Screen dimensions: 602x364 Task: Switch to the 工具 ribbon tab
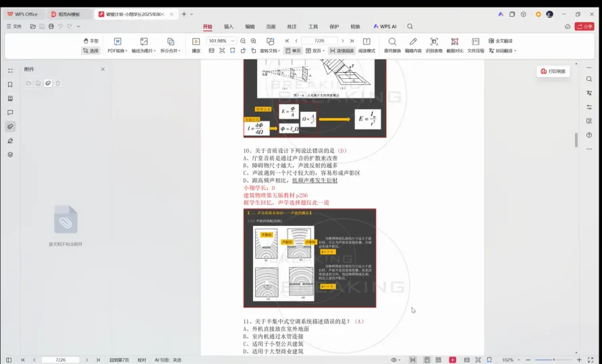(x=313, y=26)
